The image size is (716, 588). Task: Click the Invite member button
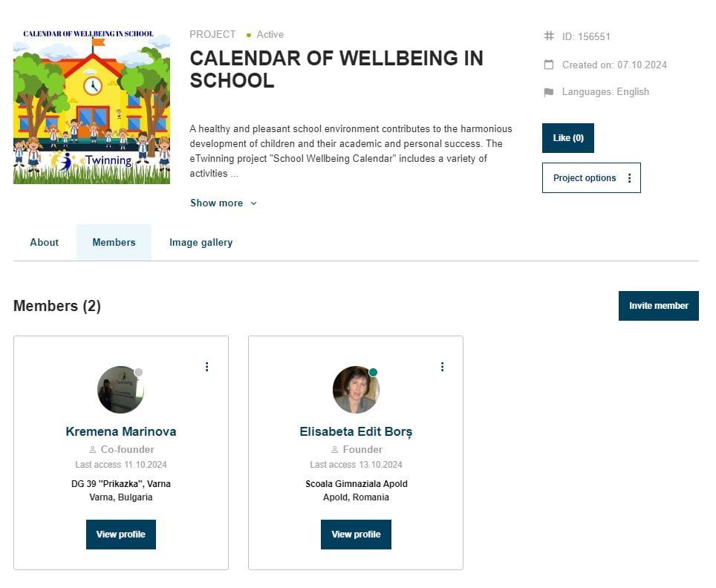[659, 306]
